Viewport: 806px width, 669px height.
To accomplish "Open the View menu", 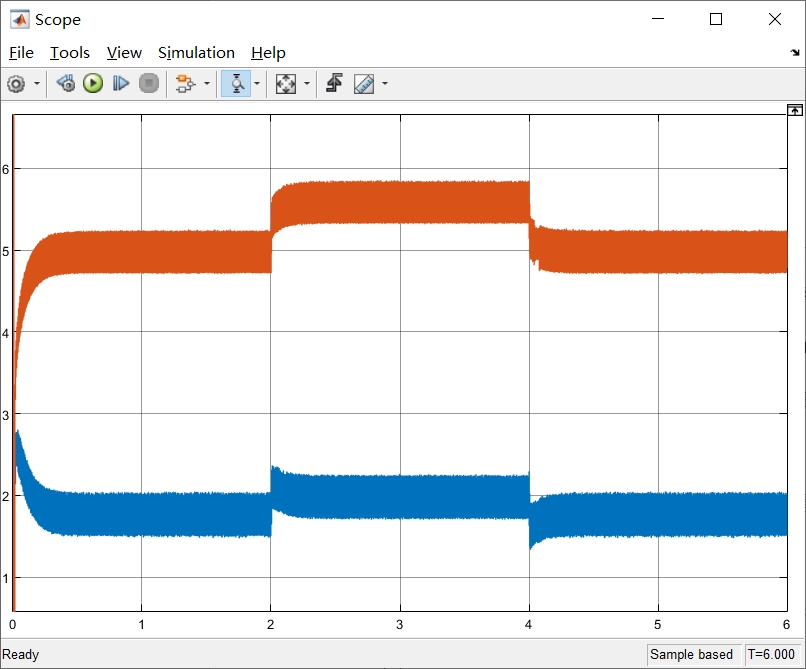I will 124,52.
